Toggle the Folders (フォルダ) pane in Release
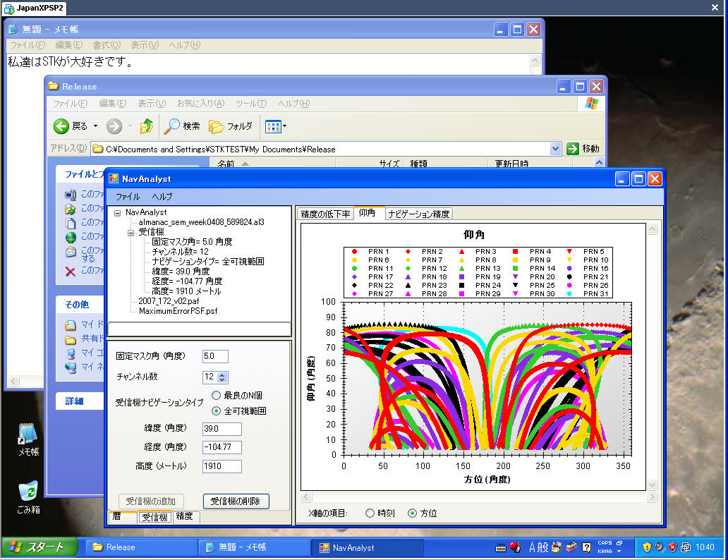 coord(231,126)
